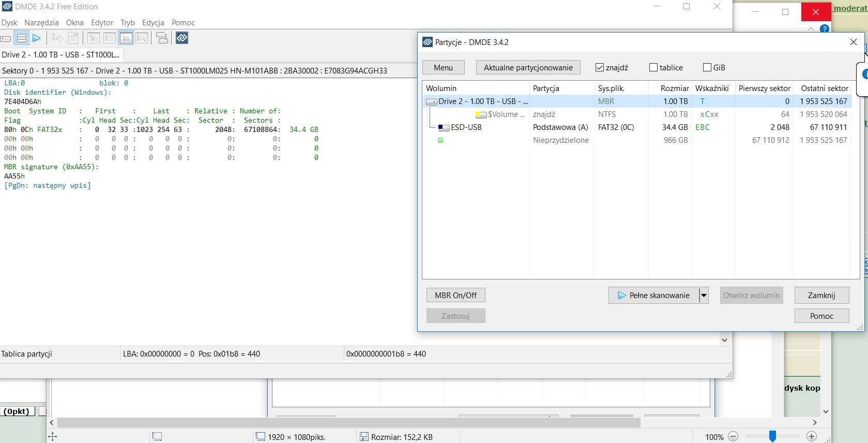Click the file size floppy disk icon
The width and height of the screenshot is (868, 443).
tap(364, 437)
